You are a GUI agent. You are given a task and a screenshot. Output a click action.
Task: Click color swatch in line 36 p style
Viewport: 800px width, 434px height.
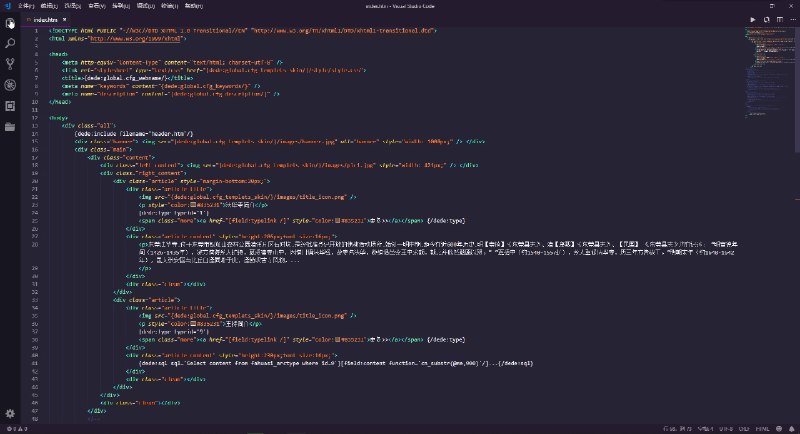193,324
